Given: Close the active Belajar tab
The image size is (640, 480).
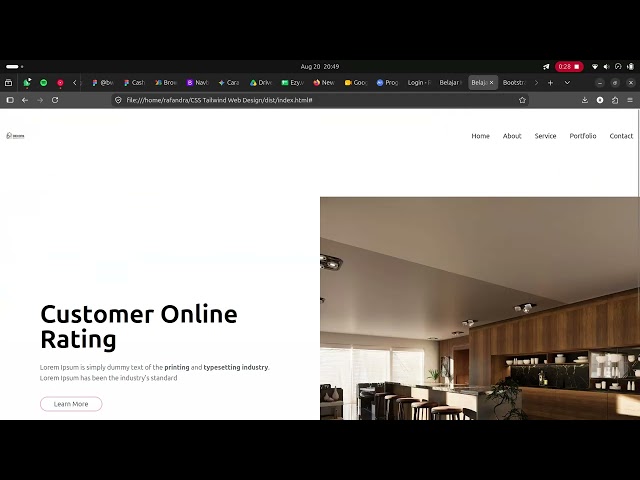Looking at the screenshot, I should tap(491, 83).
